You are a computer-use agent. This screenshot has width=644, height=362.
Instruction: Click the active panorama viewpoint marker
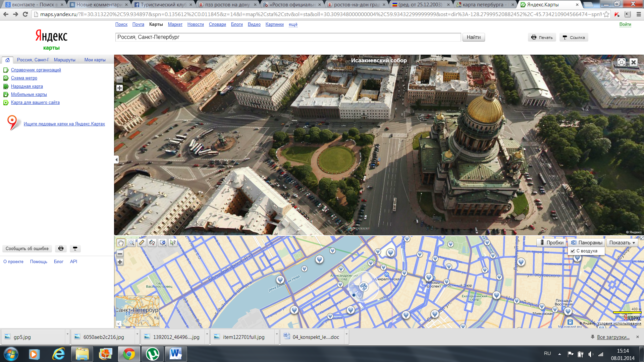(x=363, y=287)
